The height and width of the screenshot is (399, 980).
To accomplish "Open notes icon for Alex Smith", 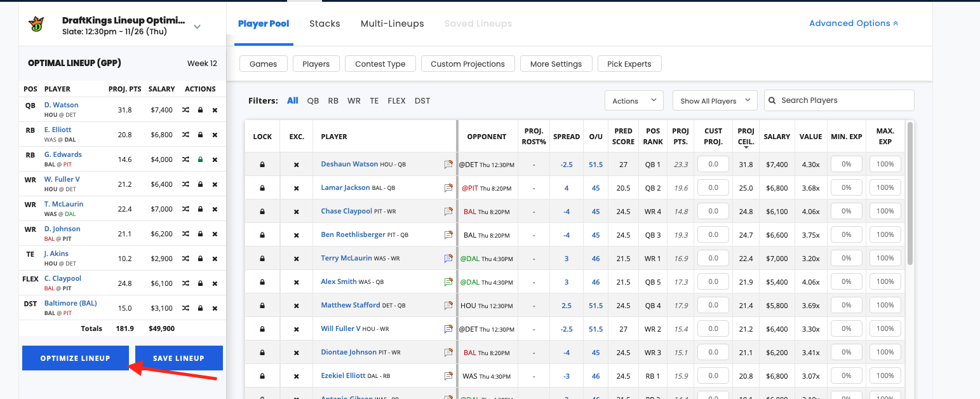I will pos(448,282).
